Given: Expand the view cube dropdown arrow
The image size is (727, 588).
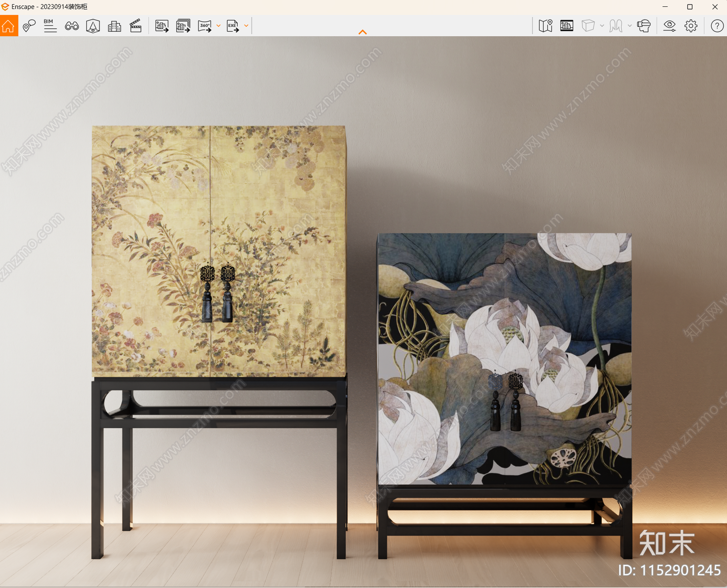Looking at the screenshot, I should tap(602, 26).
